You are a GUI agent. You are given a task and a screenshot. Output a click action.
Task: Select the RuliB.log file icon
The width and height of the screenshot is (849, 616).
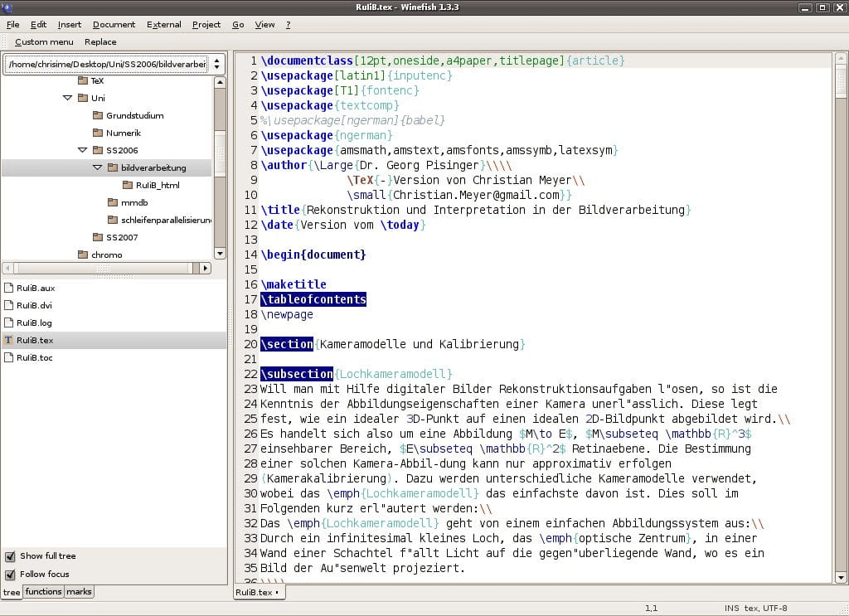tap(8, 323)
